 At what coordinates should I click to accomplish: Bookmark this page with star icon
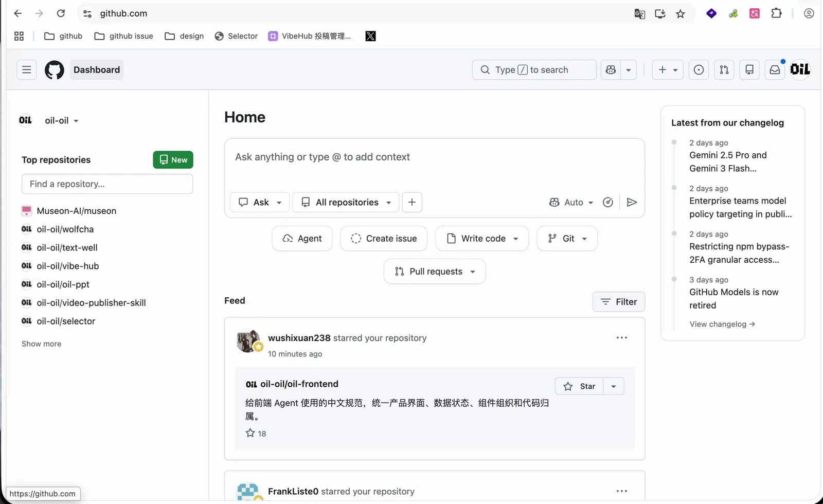point(681,14)
